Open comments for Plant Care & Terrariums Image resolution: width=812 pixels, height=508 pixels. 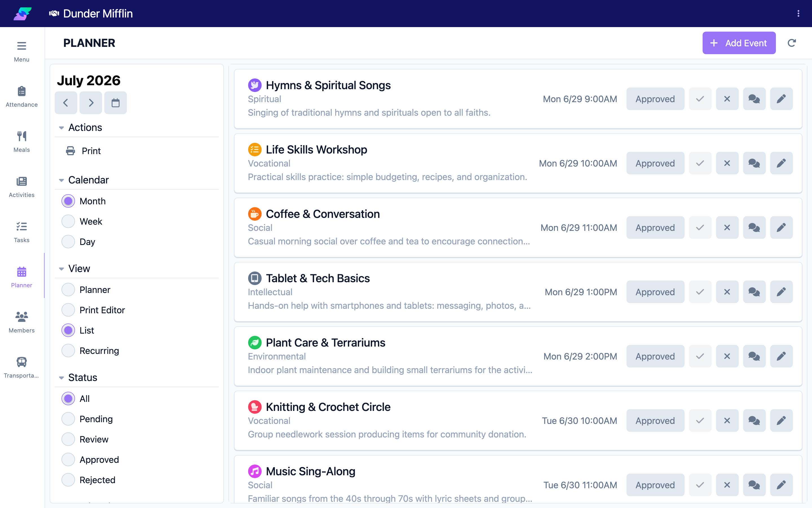tap(754, 356)
